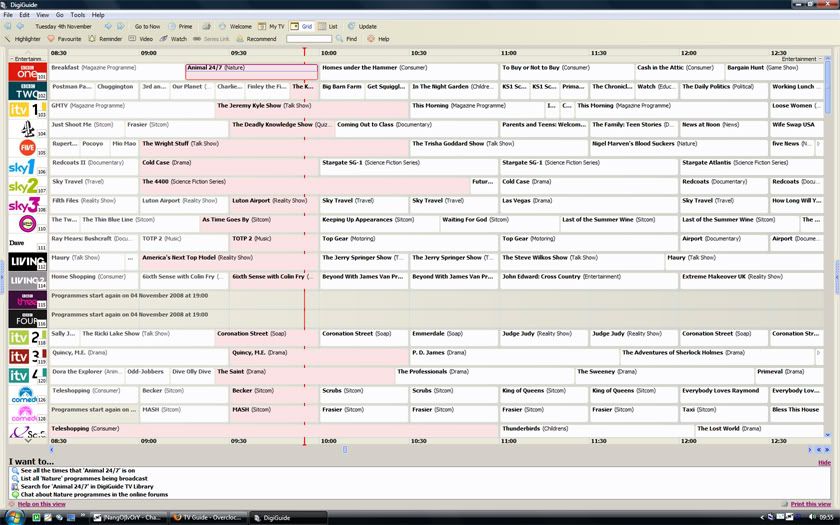
Task: Click the search text field
Action: pyautogui.click(x=309, y=39)
